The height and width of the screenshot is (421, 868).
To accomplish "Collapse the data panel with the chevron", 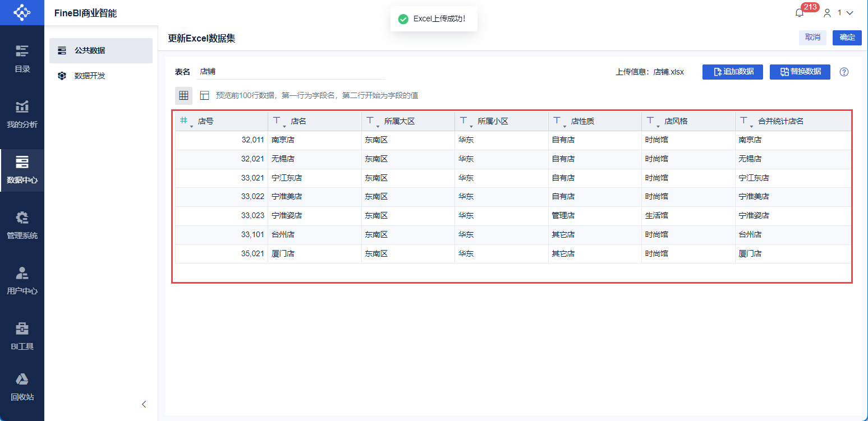I will coord(144,404).
